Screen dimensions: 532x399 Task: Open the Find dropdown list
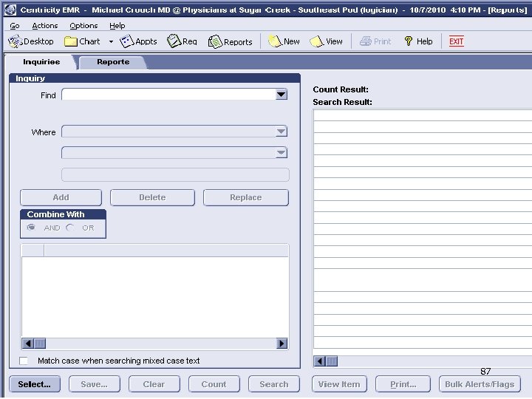click(x=282, y=95)
